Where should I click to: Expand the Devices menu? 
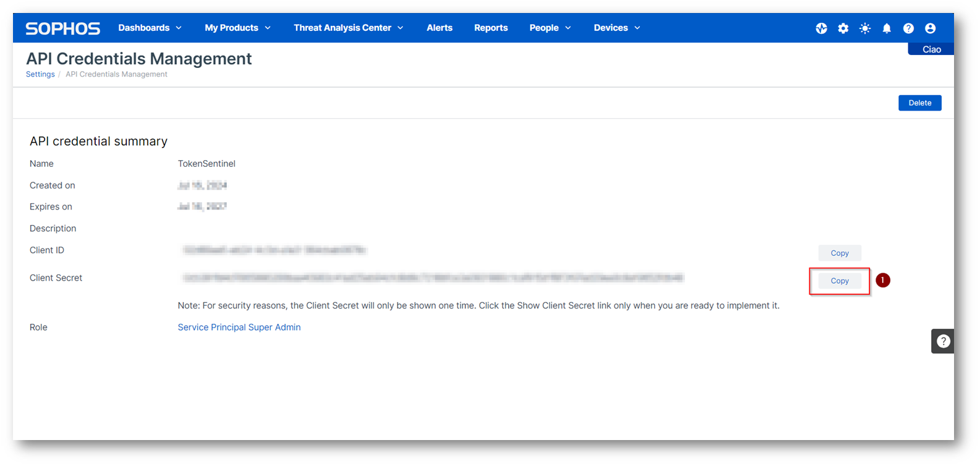pyautogui.click(x=617, y=28)
